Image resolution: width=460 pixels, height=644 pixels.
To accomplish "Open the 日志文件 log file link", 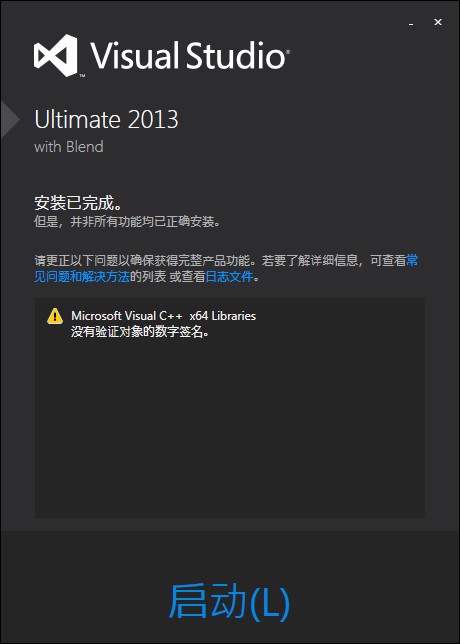I will point(229,277).
